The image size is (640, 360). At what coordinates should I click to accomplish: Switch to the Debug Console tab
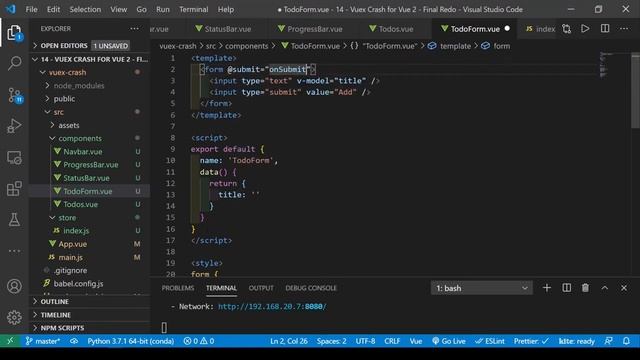[311, 288]
